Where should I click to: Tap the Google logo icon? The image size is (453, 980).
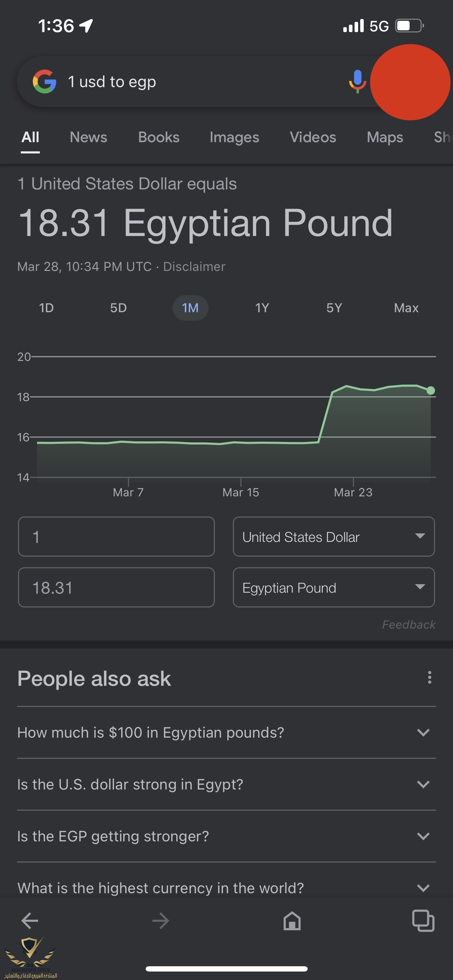44,82
